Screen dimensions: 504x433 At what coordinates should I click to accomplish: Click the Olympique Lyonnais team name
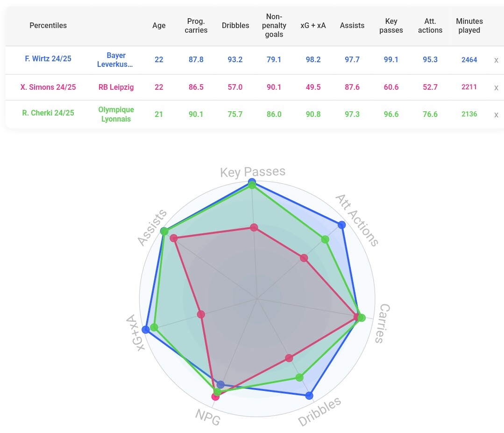(x=116, y=114)
